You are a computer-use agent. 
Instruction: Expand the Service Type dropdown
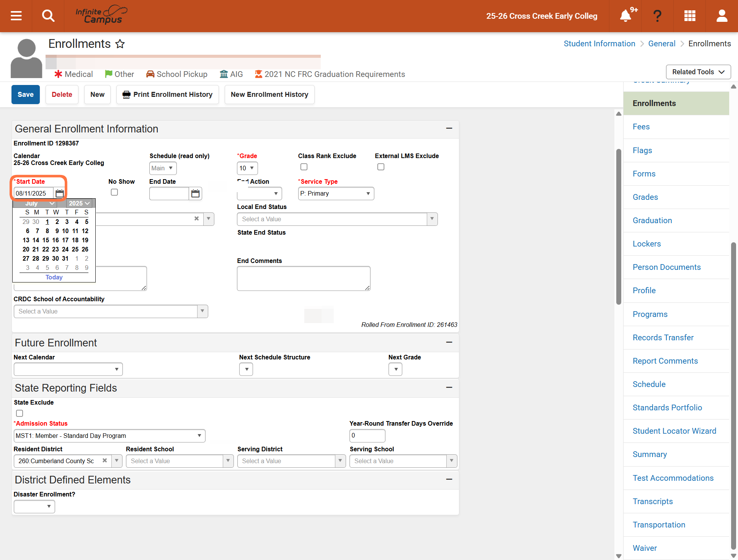click(x=336, y=193)
